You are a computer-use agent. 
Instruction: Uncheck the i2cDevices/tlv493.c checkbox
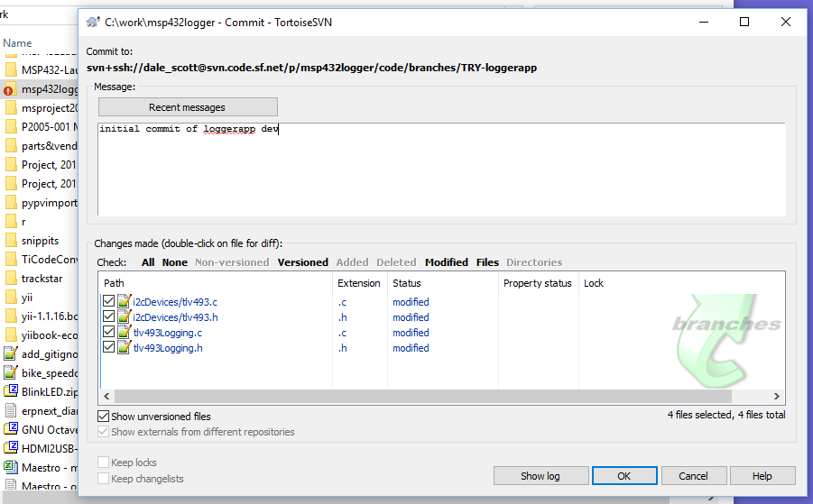[x=108, y=300]
